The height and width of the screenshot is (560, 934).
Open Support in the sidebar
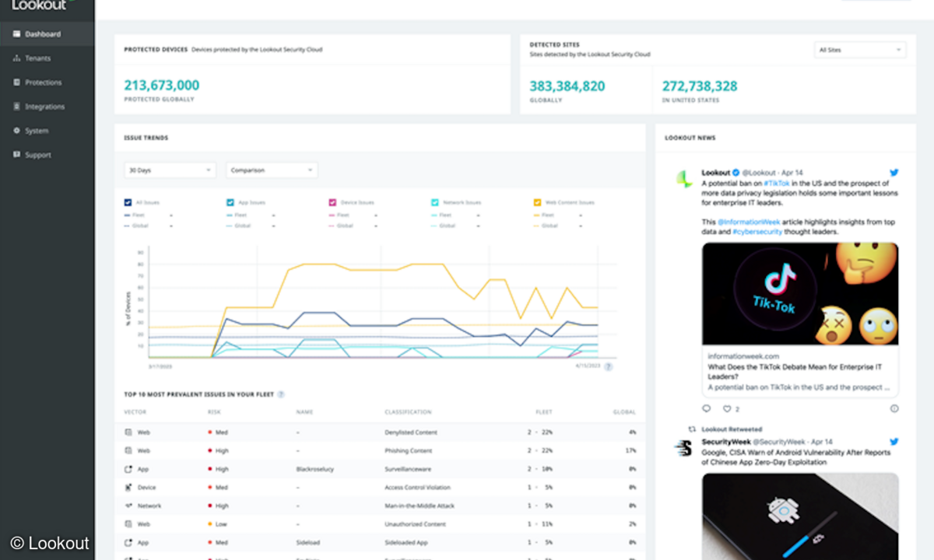(47, 155)
